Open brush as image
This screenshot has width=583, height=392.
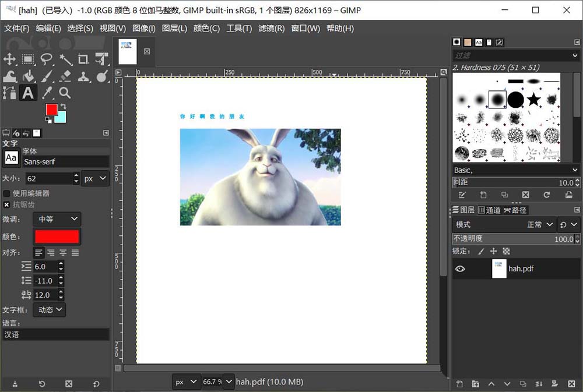568,195
